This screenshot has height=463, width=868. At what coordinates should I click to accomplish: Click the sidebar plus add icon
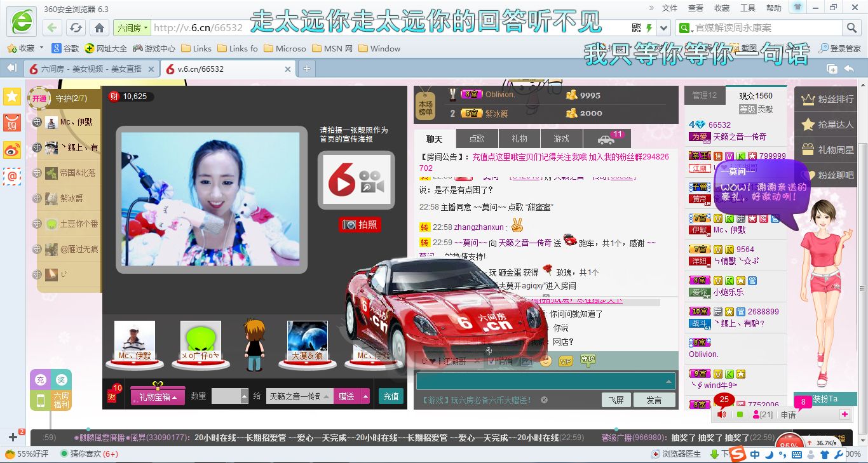tap(13, 437)
